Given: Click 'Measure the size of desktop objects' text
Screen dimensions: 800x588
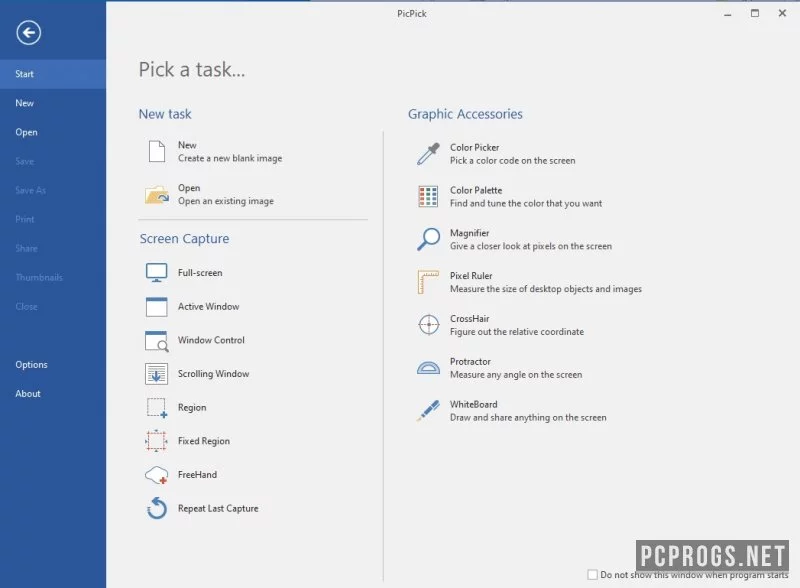Looking at the screenshot, I should 545,289.
